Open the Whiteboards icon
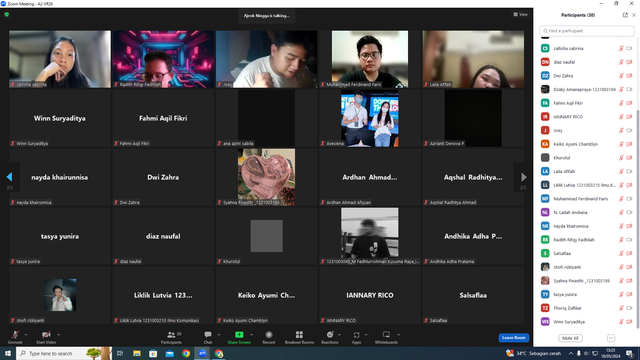Image resolution: width=640 pixels, height=360 pixels. pos(386,335)
